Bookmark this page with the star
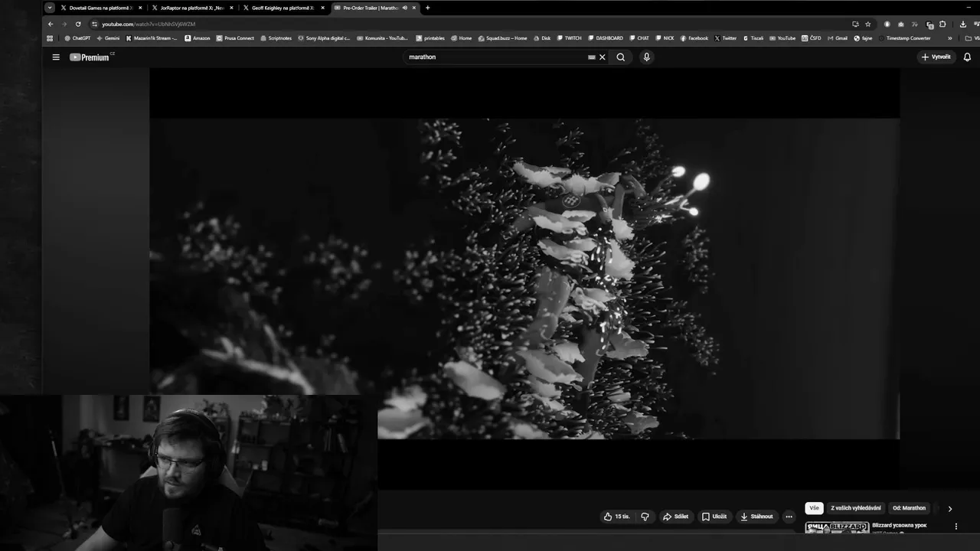 (x=867, y=24)
